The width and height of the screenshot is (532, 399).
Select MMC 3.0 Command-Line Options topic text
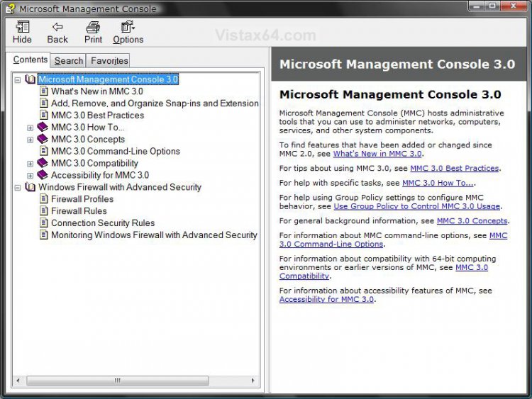coord(116,151)
